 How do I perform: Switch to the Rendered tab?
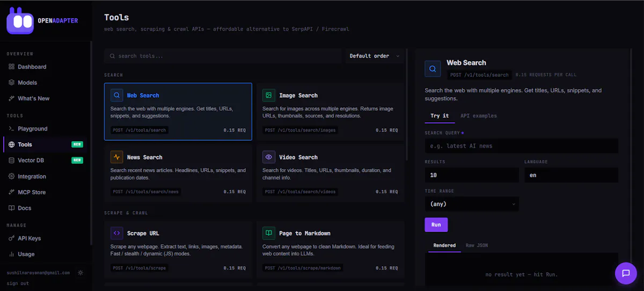pyautogui.click(x=444, y=245)
